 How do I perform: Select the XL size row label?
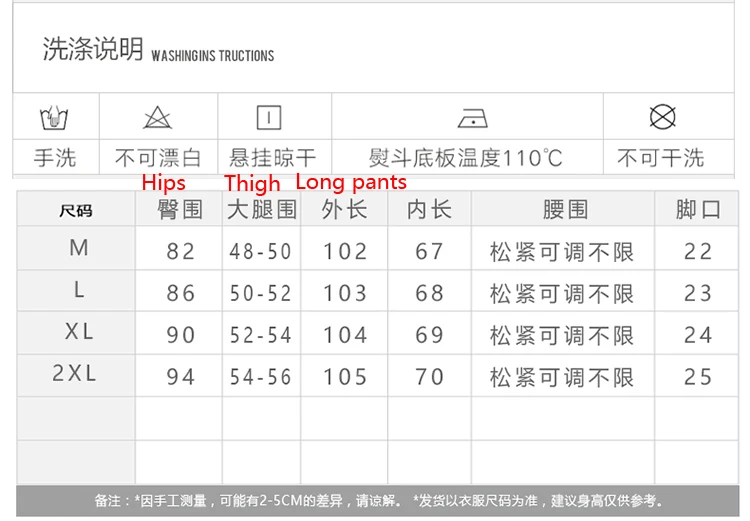[x=79, y=332]
